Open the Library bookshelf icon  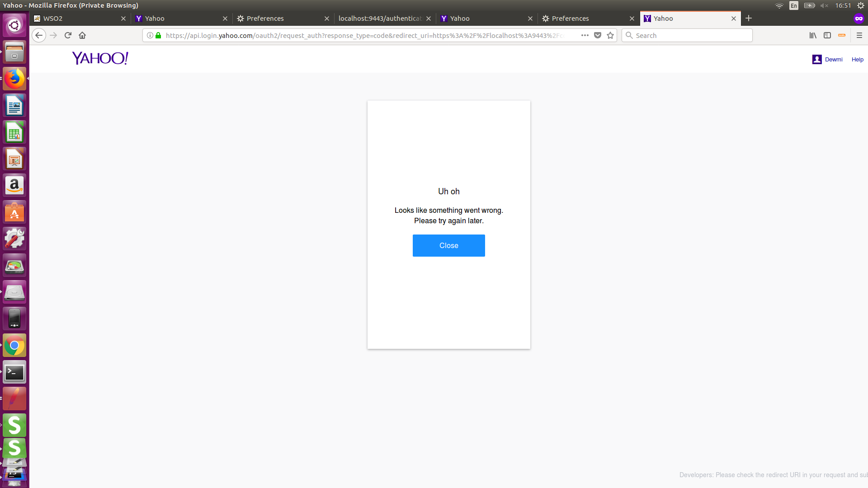813,35
